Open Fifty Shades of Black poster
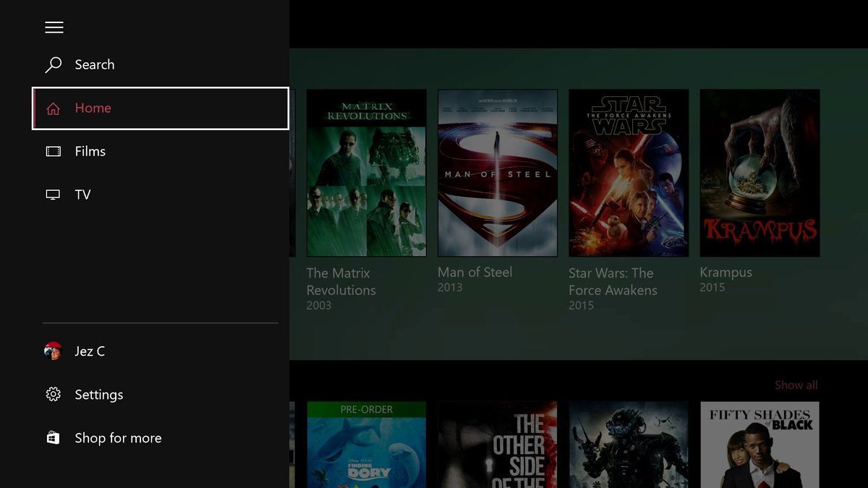Image resolution: width=868 pixels, height=488 pixels. pyautogui.click(x=759, y=445)
